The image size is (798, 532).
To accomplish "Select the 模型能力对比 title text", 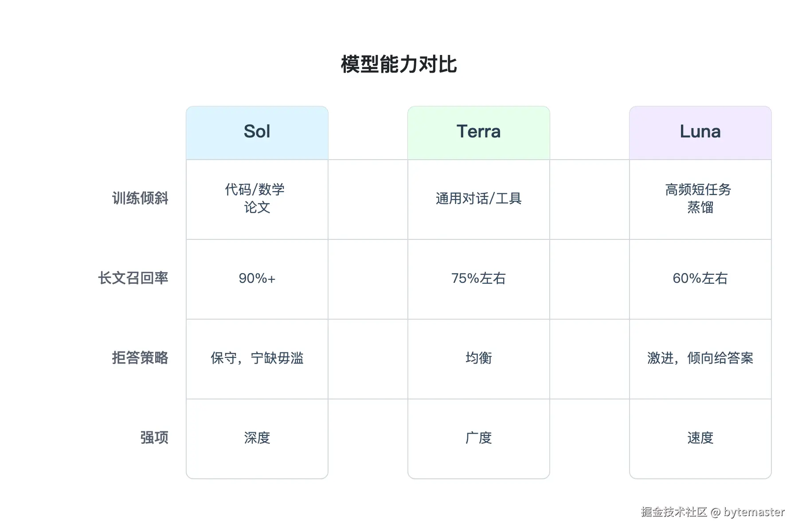I will point(399,65).
